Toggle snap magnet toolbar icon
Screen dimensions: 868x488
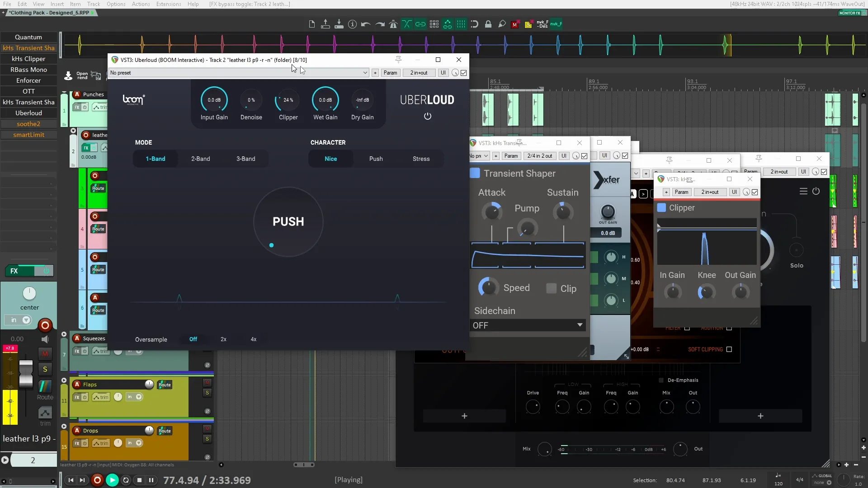click(x=475, y=24)
